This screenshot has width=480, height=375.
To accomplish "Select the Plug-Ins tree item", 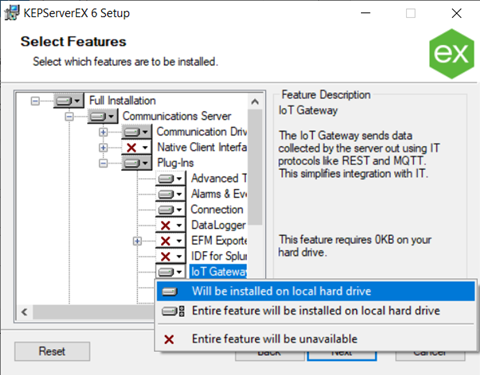I will (175, 163).
